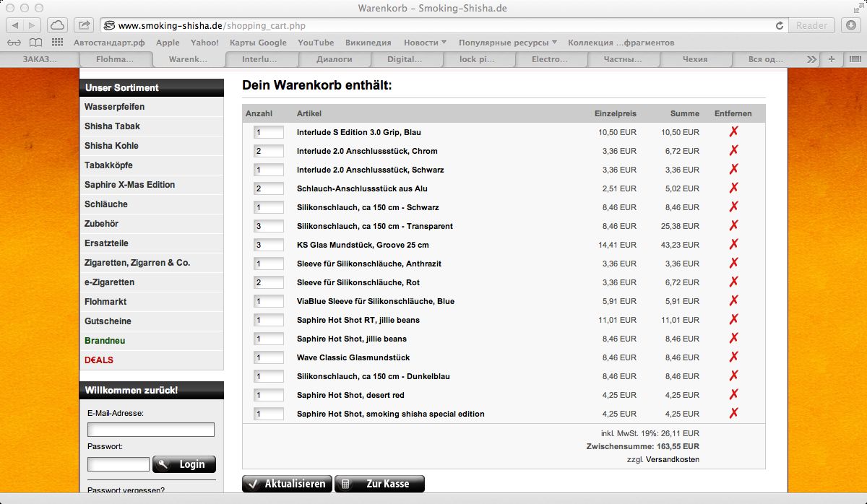Add a new tab with plus button

click(x=832, y=59)
